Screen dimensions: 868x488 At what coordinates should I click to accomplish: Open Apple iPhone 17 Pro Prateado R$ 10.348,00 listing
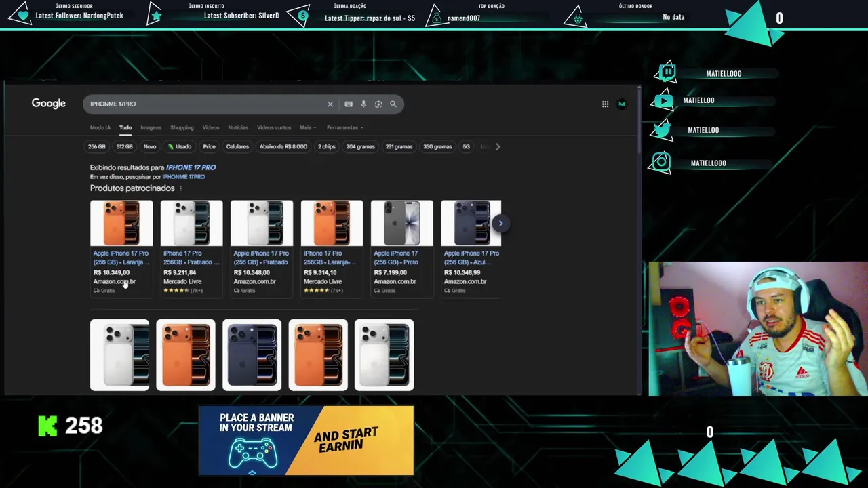point(261,258)
